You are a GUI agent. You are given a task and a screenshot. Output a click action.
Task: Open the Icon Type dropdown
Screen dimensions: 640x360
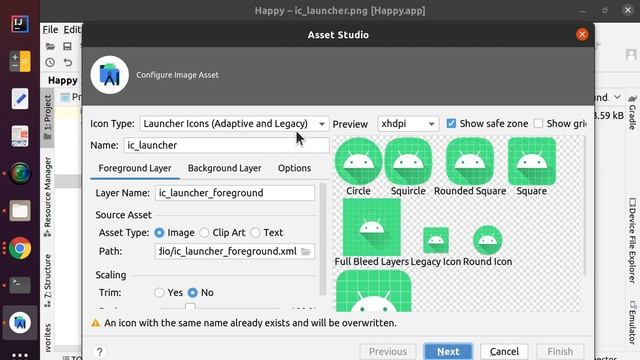pyautogui.click(x=234, y=124)
